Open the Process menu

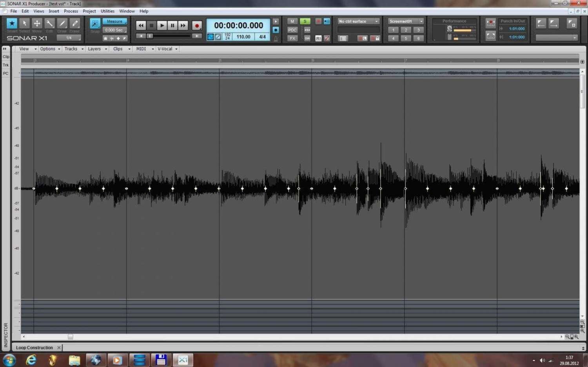coord(71,11)
